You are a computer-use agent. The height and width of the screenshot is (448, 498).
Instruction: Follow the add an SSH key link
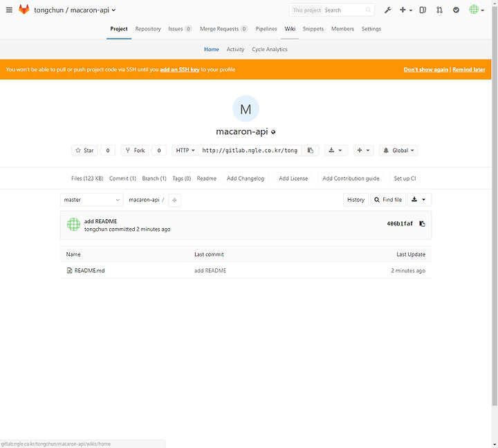179,70
